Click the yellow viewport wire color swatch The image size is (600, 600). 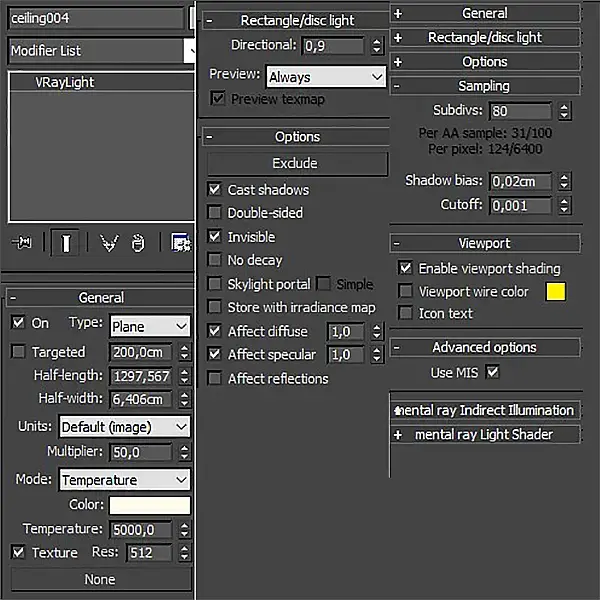(x=555, y=292)
